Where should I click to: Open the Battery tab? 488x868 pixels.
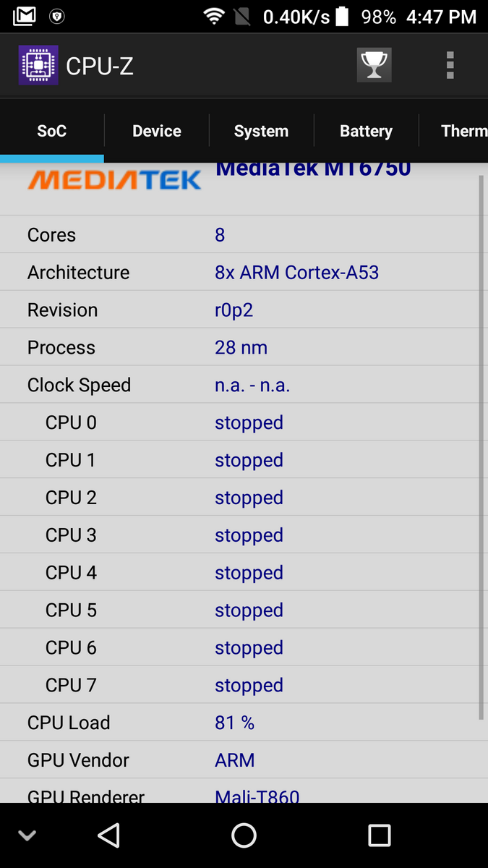click(366, 131)
